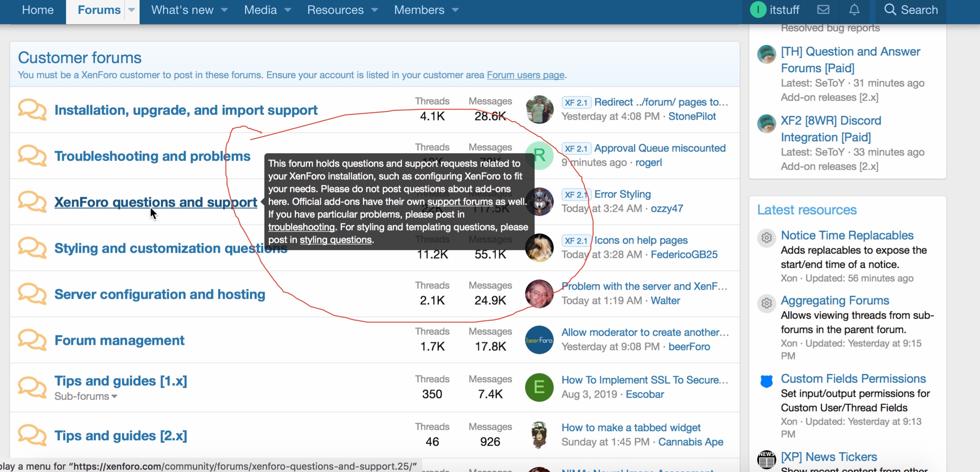Open Forum management forum
This screenshot has height=472, width=980.
click(x=119, y=340)
